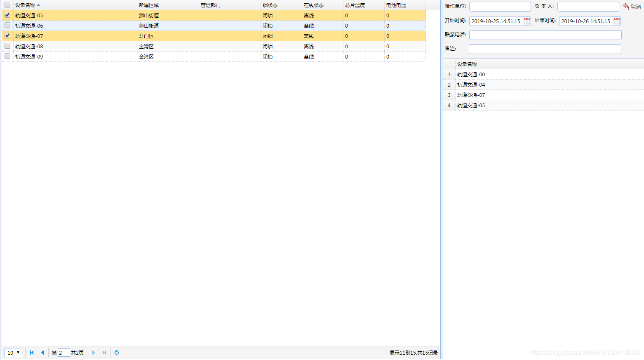Click the 开始时间 date text field
Viewport: 644px width, 360px height.
(496, 21)
